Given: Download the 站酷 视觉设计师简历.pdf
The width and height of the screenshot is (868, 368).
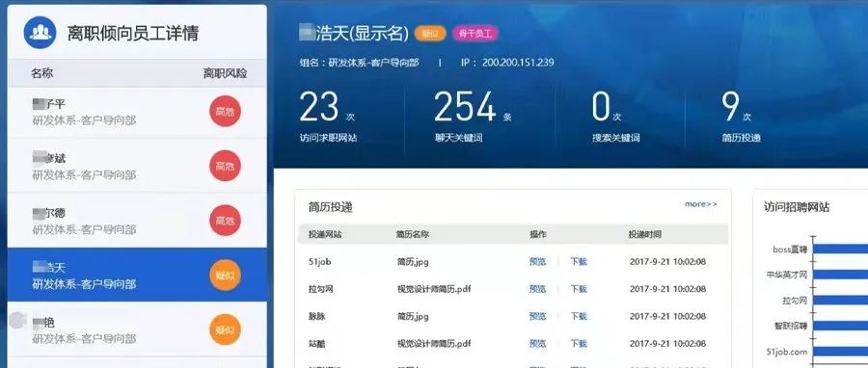Looking at the screenshot, I should tap(579, 343).
